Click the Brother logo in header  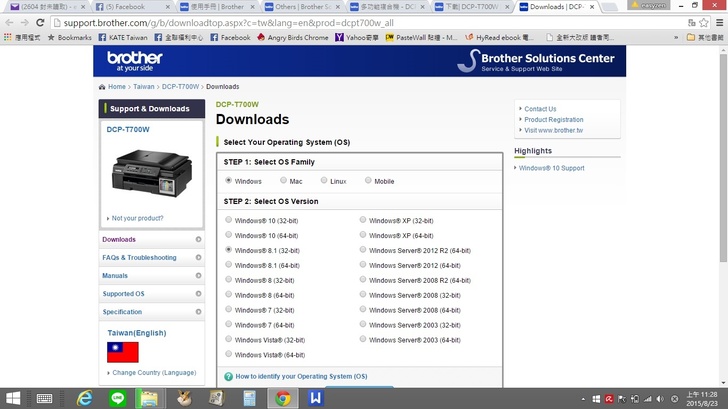(x=134, y=59)
